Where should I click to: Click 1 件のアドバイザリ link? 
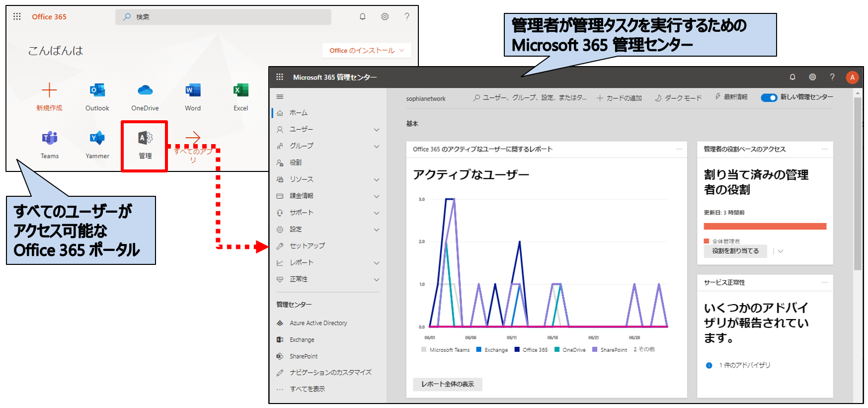pos(744,365)
